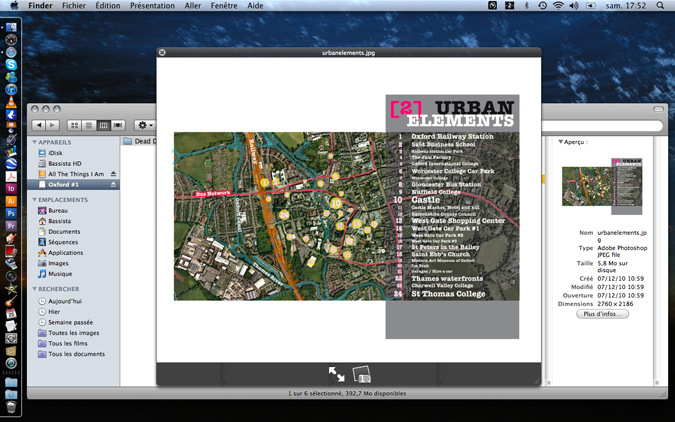
Task: Switch Finder to column view
Action: click(103, 125)
